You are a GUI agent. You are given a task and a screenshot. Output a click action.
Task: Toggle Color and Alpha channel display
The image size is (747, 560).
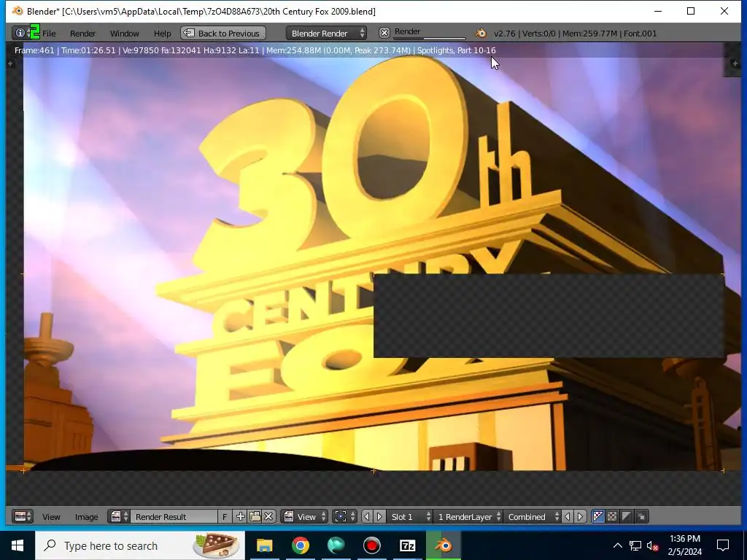coord(598,517)
